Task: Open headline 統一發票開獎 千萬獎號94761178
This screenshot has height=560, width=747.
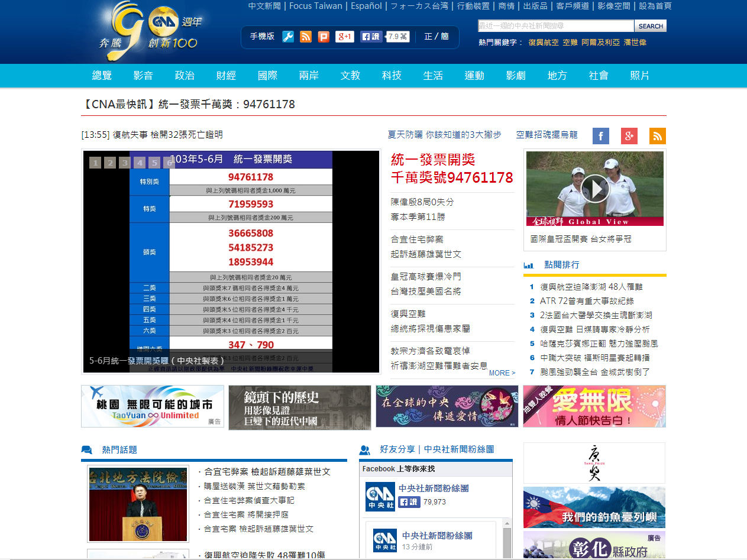Action: coord(452,169)
